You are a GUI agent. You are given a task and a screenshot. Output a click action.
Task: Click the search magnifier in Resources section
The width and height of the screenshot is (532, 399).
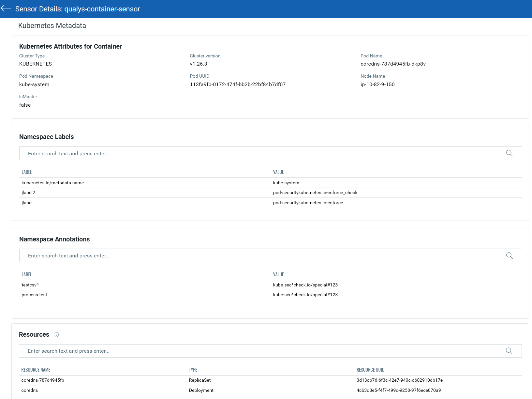click(x=510, y=351)
